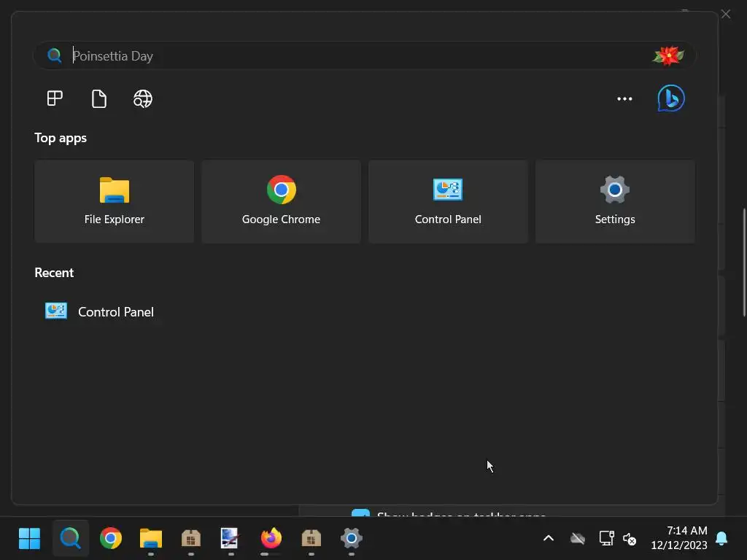Close the background Settings window
747x560 pixels.
[726, 14]
